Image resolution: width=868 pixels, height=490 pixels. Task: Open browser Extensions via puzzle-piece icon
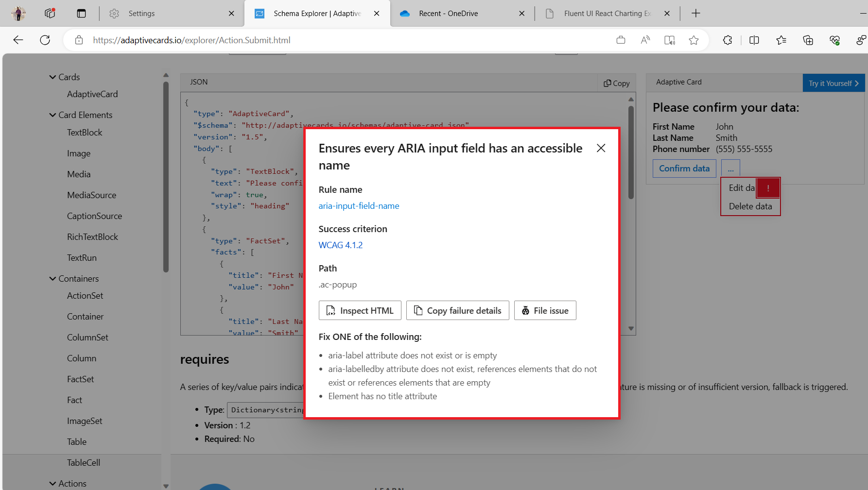[x=727, y=40]
